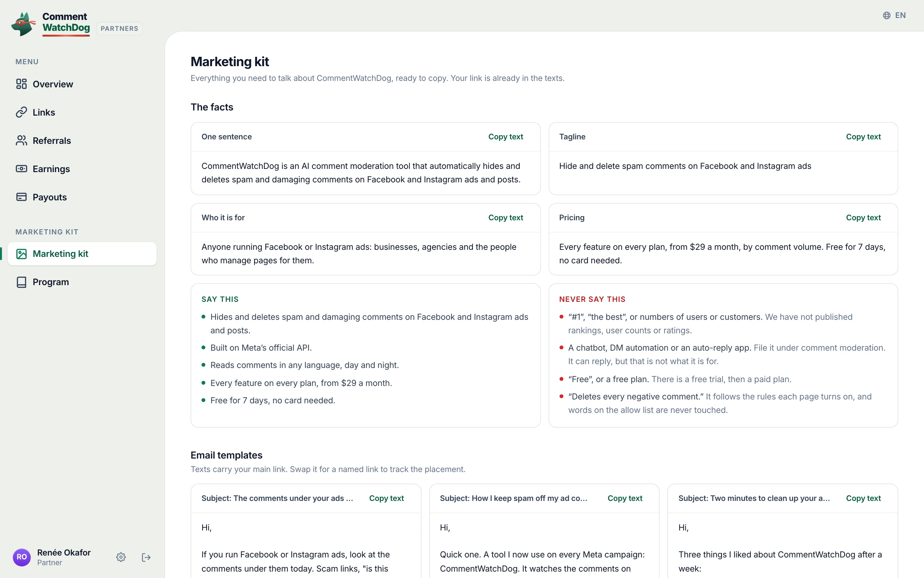Click the Payouts card icon
Viewport: 924px width, 578px height.
point(21,197)
